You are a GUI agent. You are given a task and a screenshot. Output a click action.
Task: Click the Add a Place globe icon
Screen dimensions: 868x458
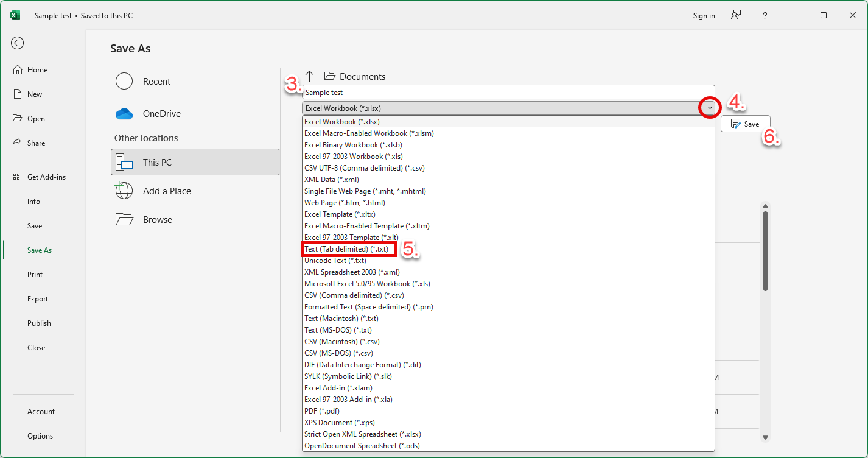(x=124, y=191)
